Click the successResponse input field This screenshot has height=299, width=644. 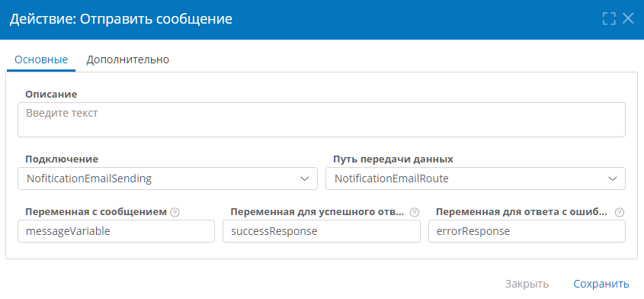click(x=322, y=231)
